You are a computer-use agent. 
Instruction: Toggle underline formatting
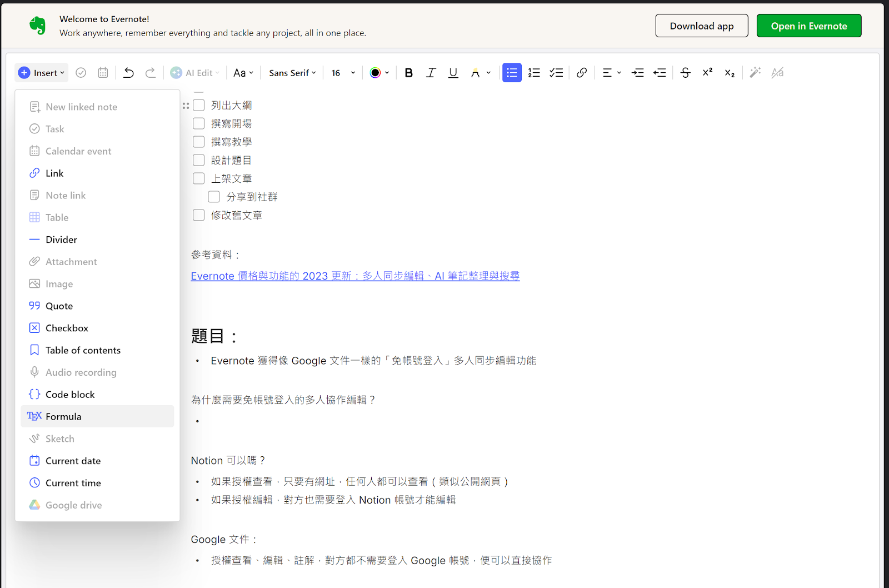pyautogui.click(x=453, y=73)
